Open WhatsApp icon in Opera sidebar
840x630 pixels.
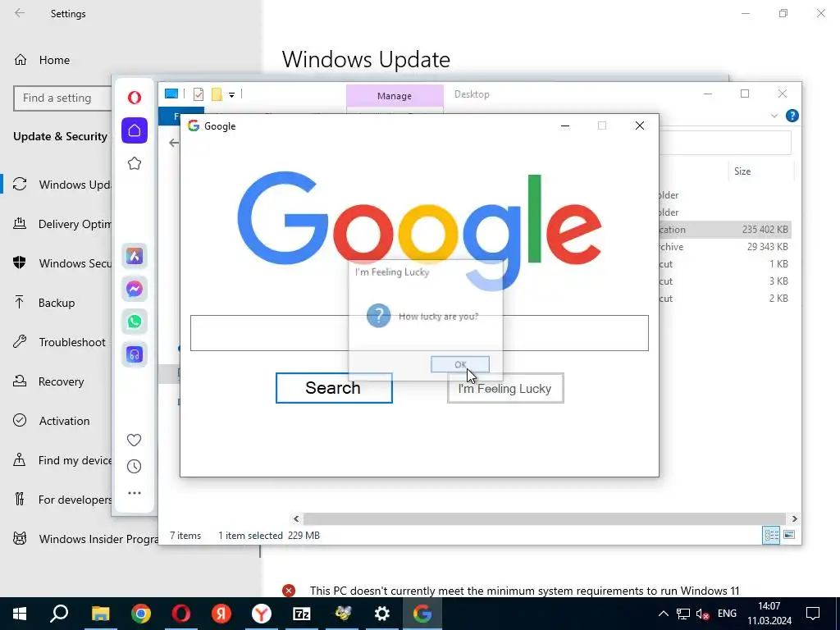tap(135, 322)
